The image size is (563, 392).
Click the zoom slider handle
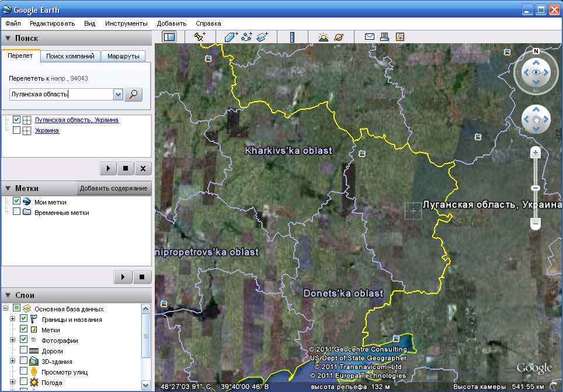pos(536,188)
